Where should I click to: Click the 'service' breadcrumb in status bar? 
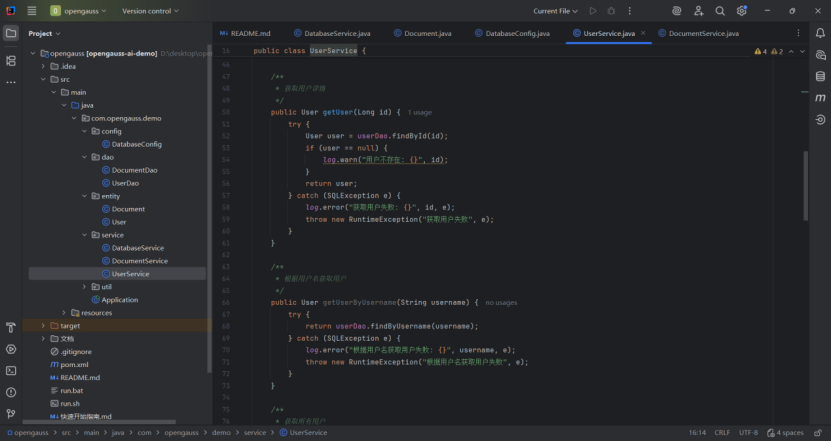(x=255, y=432)
